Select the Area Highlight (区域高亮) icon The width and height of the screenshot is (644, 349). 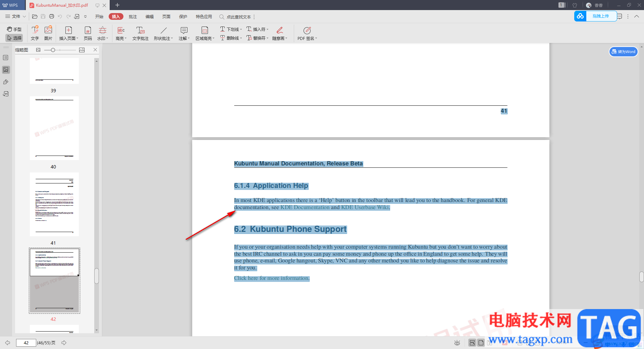tap(205, 30)
